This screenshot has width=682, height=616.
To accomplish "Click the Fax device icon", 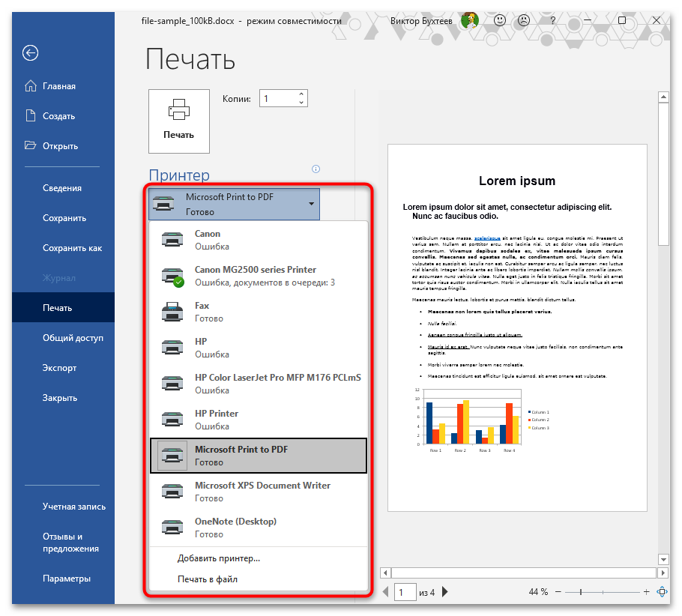I will [x=172, y=312].
